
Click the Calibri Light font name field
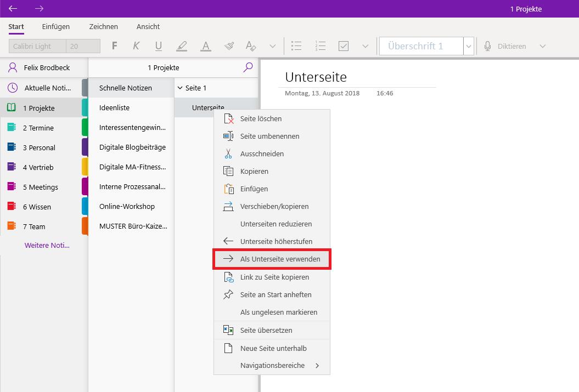click(37, 46)
